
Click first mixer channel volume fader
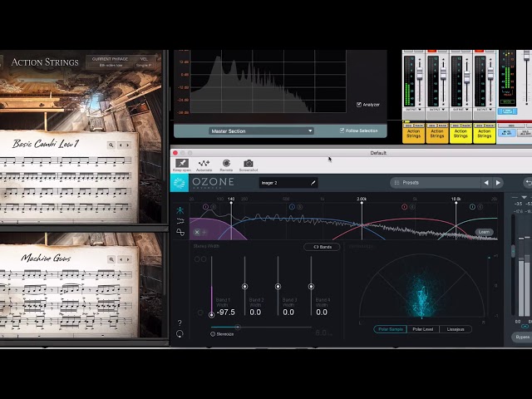coord(420,72)
